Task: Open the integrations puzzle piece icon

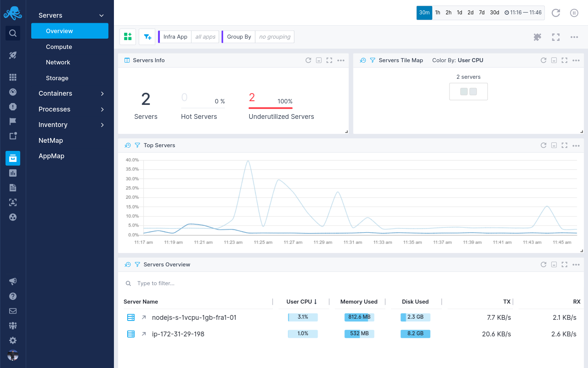Action: pos(537,37)
